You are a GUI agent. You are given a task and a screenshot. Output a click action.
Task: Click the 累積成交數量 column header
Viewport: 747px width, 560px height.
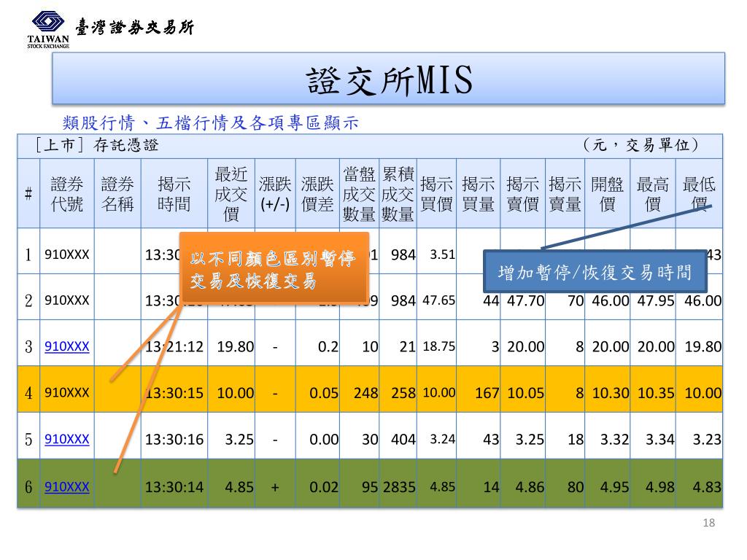point(398,194)
